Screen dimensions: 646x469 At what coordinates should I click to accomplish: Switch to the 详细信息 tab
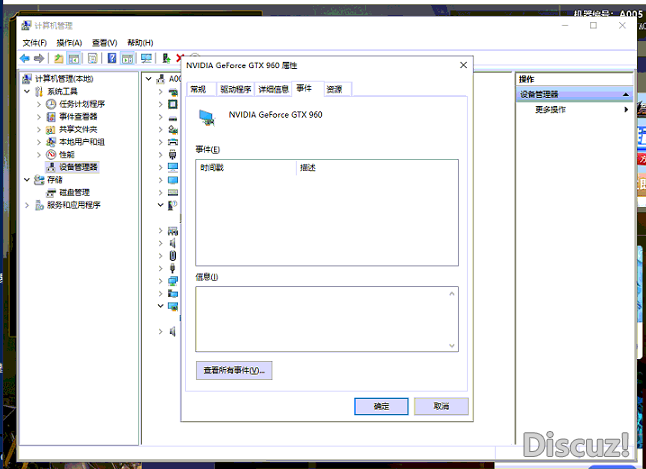click(x=273, y=89)
